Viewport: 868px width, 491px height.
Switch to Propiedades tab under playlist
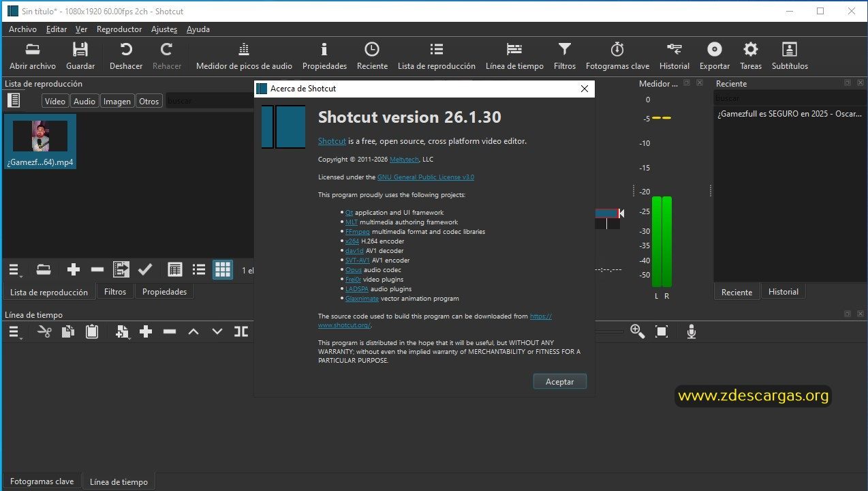[164, 291]
